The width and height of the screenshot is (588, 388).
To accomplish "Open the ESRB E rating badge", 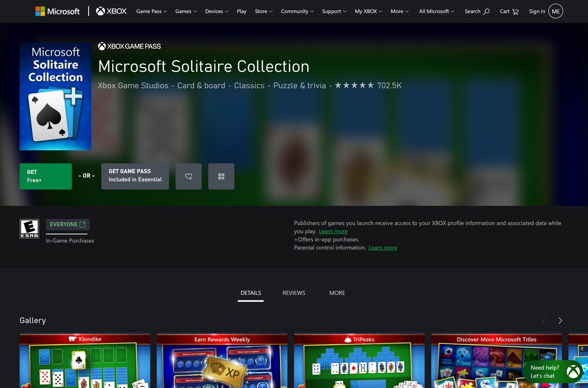I will pos(29,229).
